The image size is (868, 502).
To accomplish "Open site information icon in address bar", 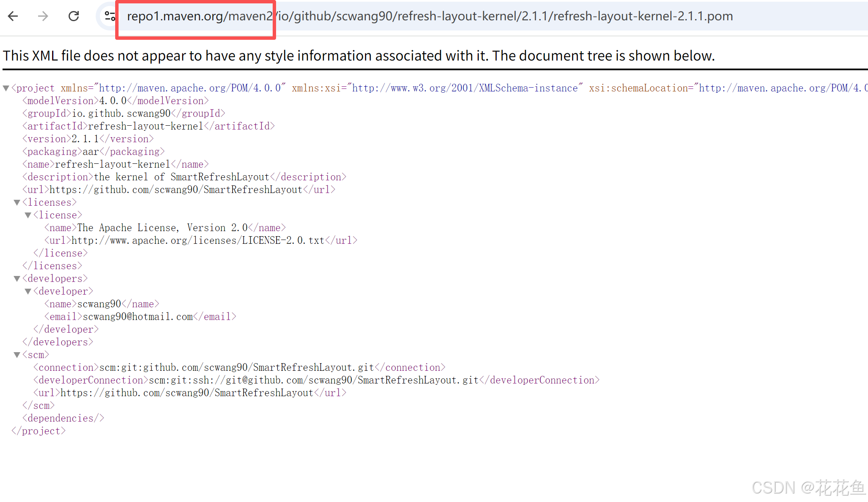I will [x=110, y=16].
